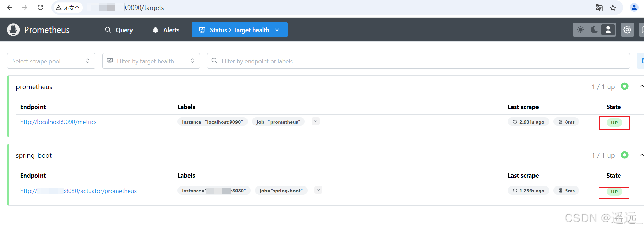Click the UP state badge for localhost:9090
The width and height of the screenshot is (644, 229).
(x=614, y=123)
